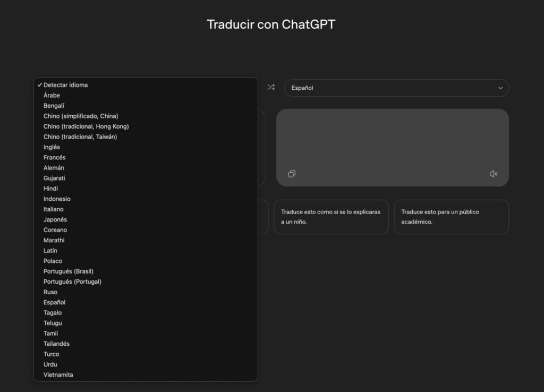Copy translation using the copy icon
This screenshot has height=392, width=544.
[292, 174]
